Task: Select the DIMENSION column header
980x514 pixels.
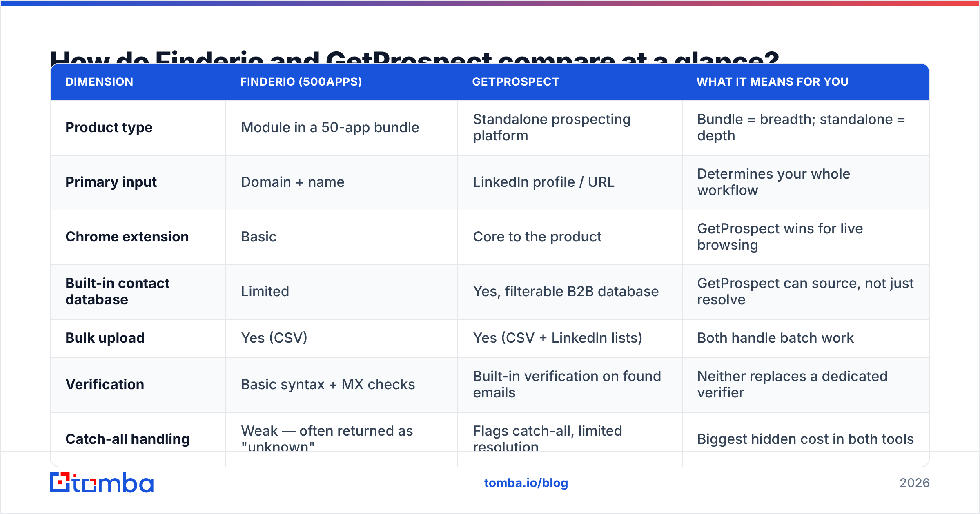Action: [99, 82]
